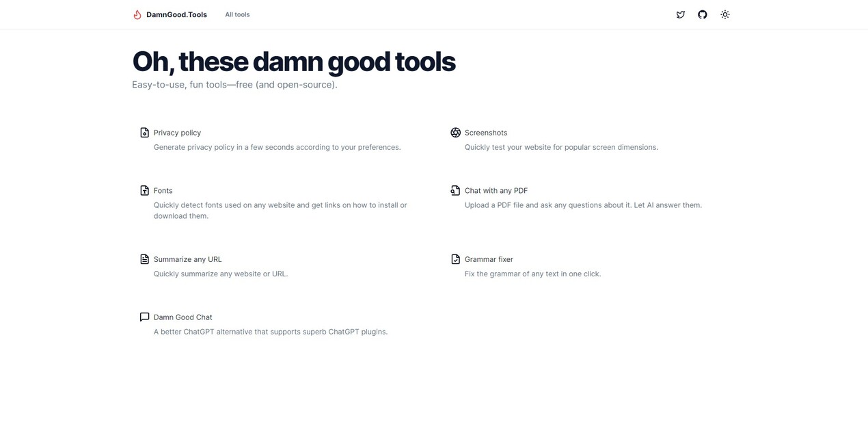Image resolution: width=868 pixels, height=422 pixels.
Task: Open the Chat with any PDF tool
Action: tap(496, 190)
